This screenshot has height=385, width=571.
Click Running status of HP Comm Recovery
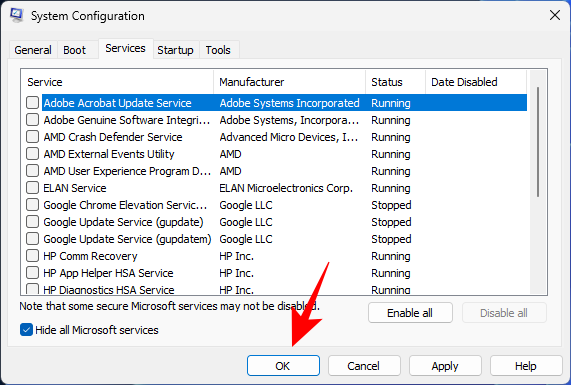(391, 256)
